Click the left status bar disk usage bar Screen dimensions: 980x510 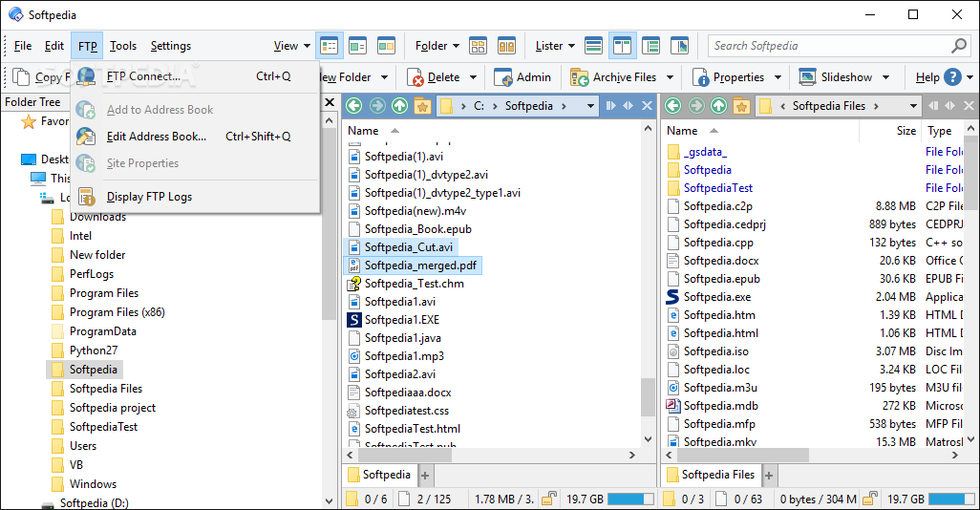coord(630,499)
